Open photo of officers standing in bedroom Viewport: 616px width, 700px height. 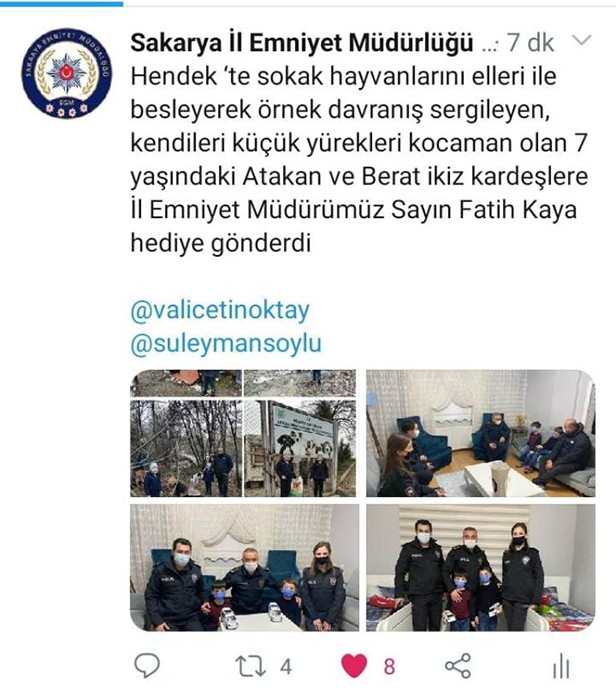click(x=481, y=567)
